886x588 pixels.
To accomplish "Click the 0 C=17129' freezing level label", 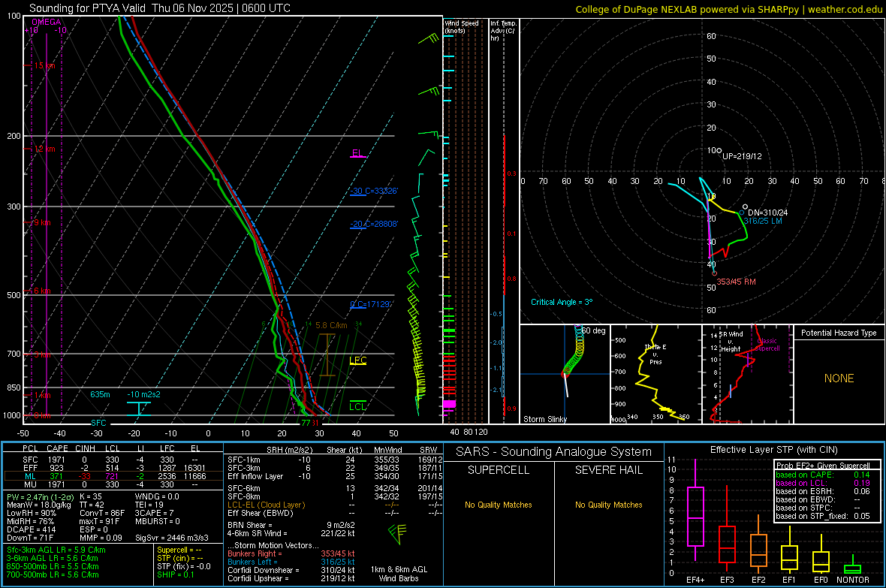I will pos(370,304).
